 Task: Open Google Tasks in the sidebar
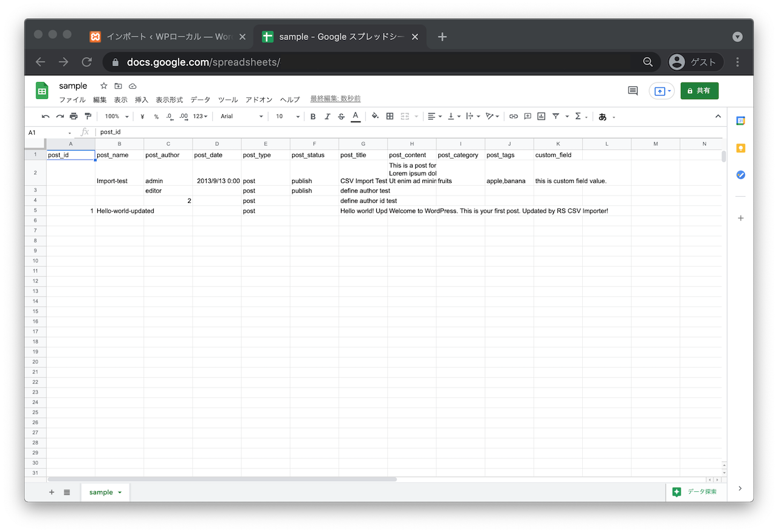740,175
